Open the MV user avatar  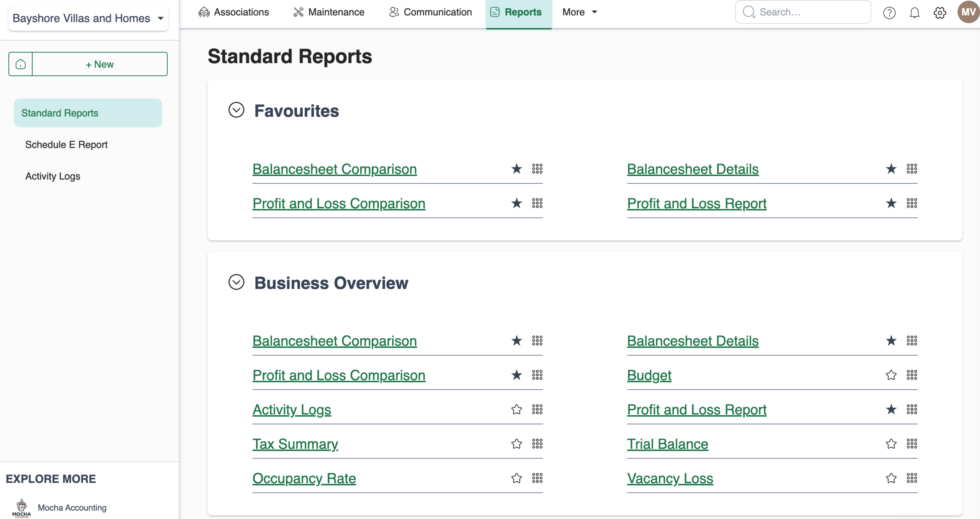coord(968,12)
